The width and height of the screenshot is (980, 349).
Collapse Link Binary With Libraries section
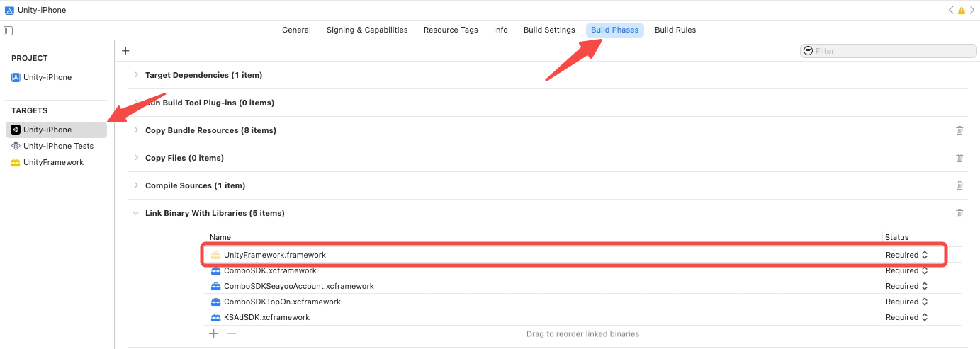[x=136, y=213]
